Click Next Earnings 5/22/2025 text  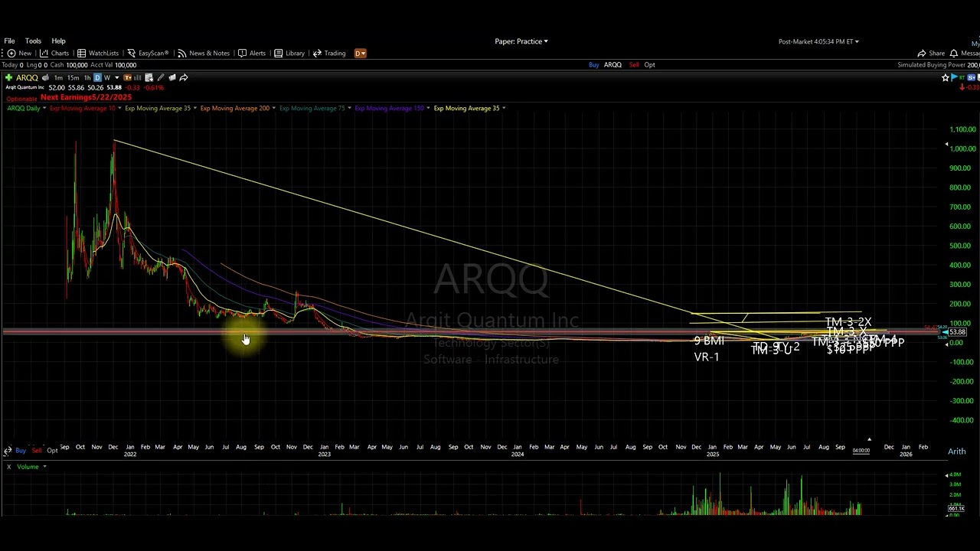point(86,97)
